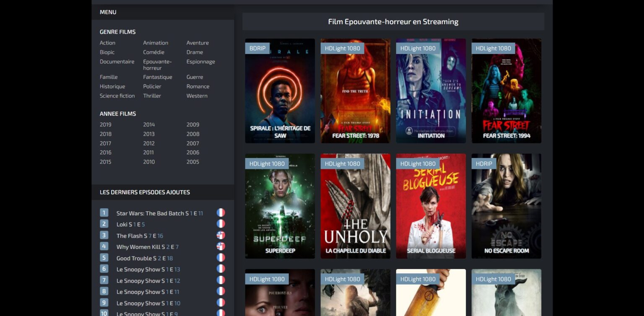
Task: Click the number 5 badge beside Good Trouble
Action: point(104,258)
